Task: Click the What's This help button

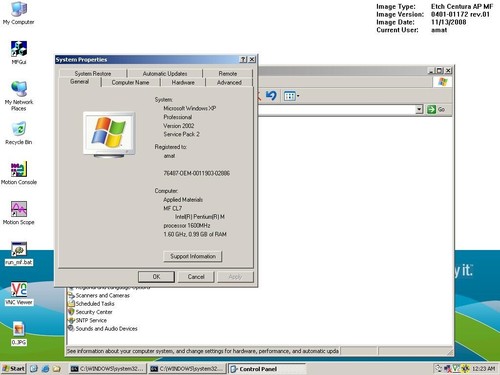Action: [243, 59]
